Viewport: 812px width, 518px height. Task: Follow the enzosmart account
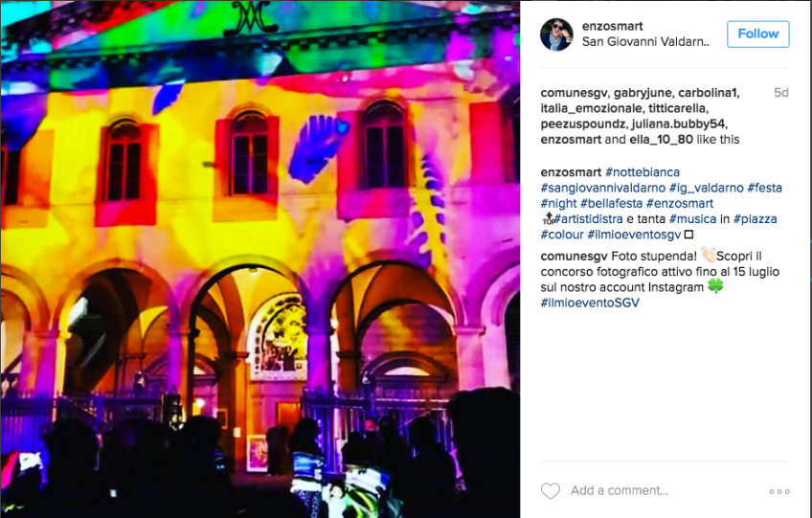pyautogui.click(x=757, y=34)
